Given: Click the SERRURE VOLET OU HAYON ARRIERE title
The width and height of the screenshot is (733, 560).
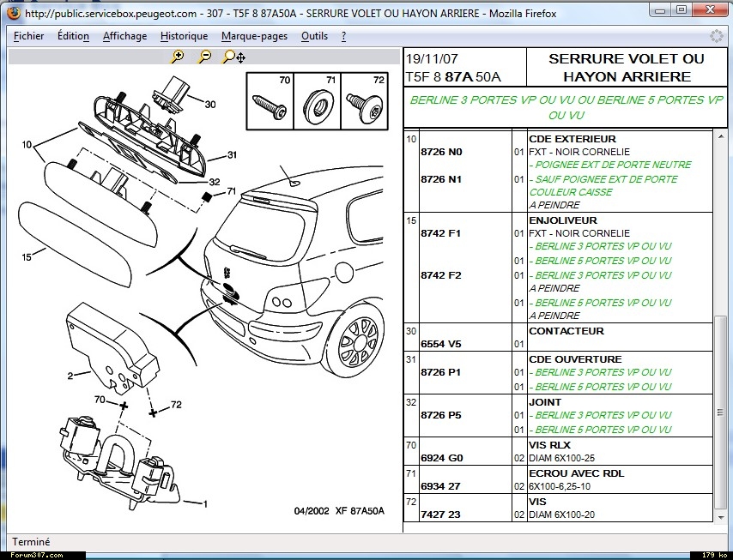Looking at the screenshot, I should click(627, 67).
